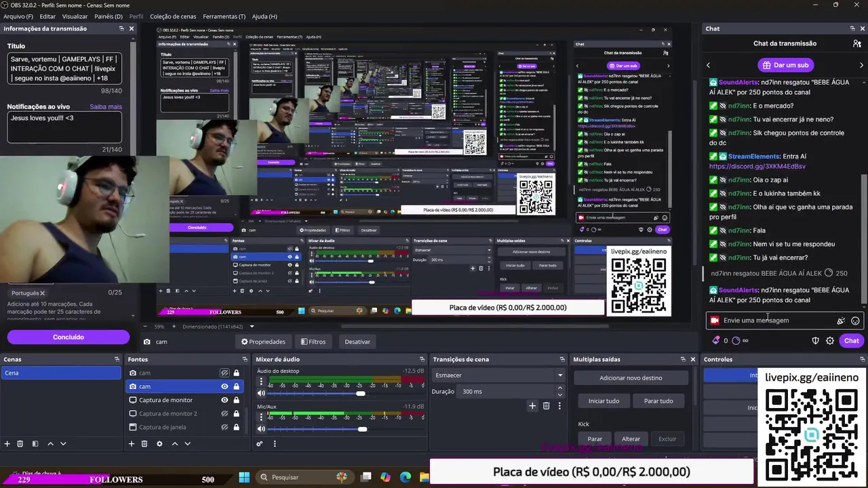Image resolution: width=868 pixels, height=488 pixels.
Task: Decrease Duração value with down arrow
Action: 560,394
